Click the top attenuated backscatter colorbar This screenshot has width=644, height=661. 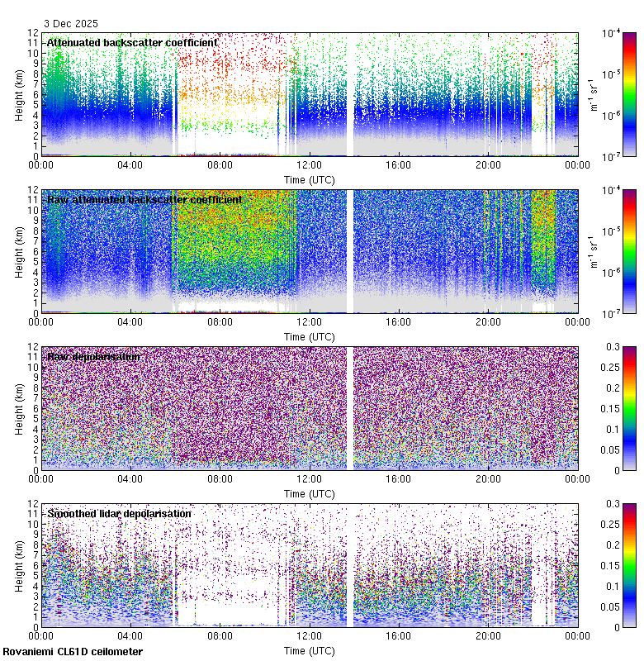(606, 94)
